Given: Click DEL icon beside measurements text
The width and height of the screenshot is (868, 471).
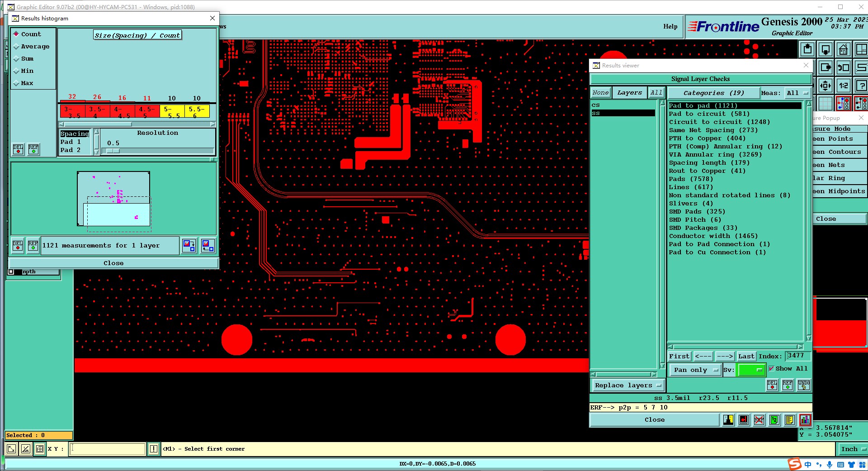Looking at the screenshot, I should [18, 246].
